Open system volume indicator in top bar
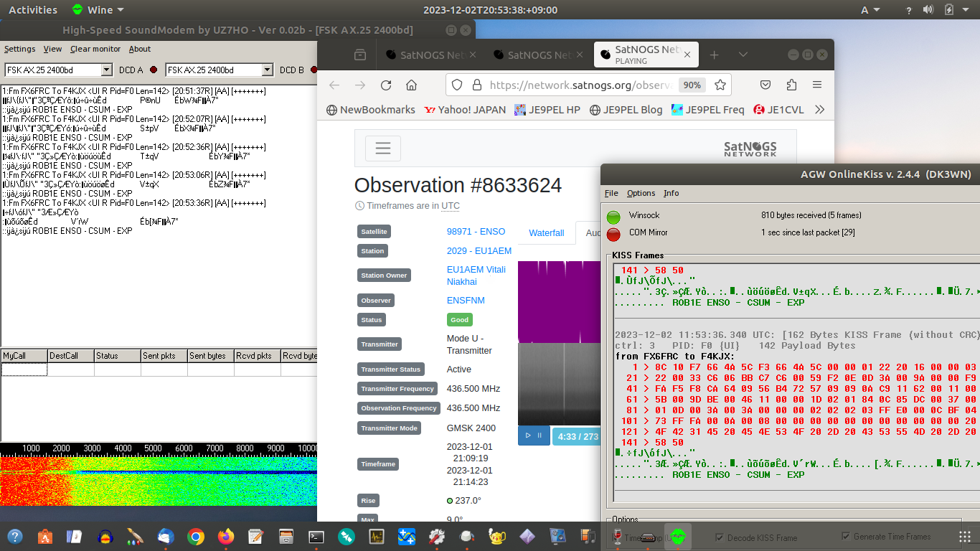The width and height of the screenshot is (980, 551). (928, 10)
